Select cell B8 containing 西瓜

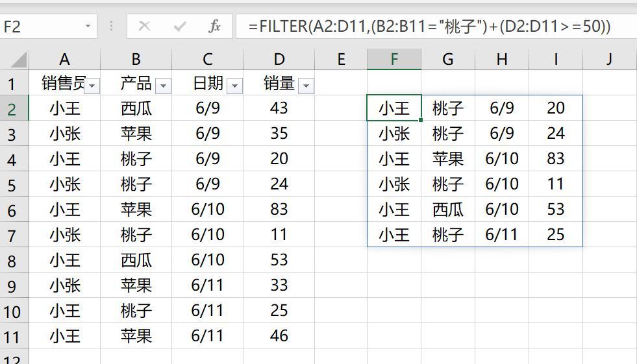[x=136, y=260]
